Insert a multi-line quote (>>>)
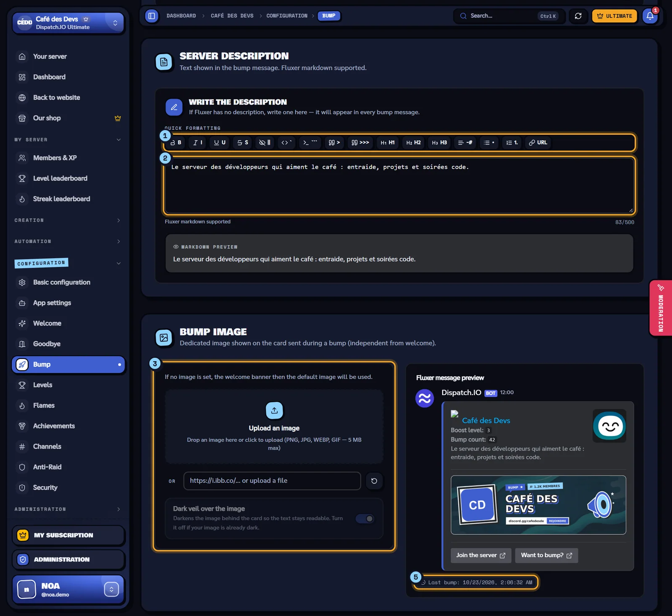The image size is (672, 616). [360, 143]
